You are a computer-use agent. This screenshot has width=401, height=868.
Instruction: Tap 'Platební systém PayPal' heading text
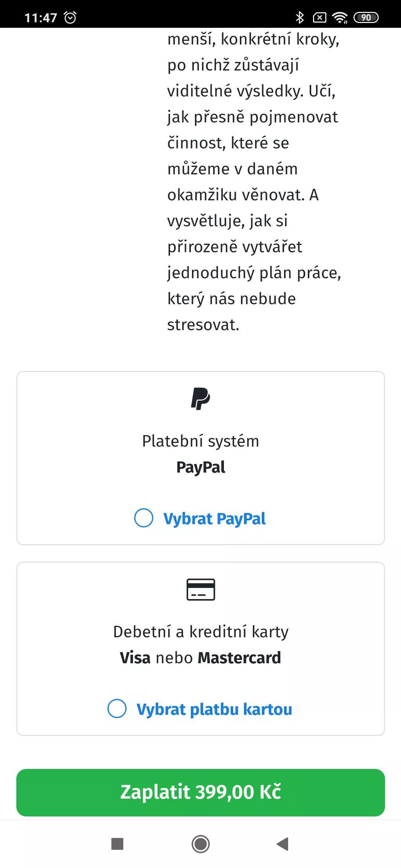200,454
